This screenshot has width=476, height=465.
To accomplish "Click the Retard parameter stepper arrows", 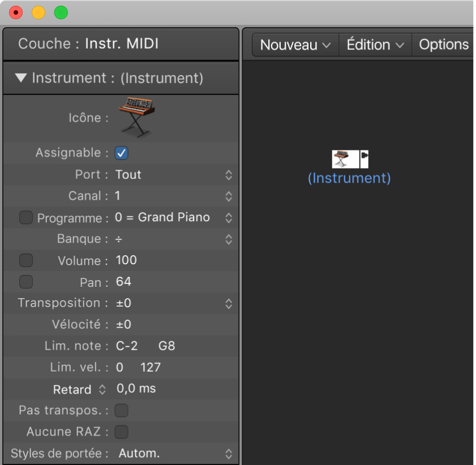I will coord(102,389).
